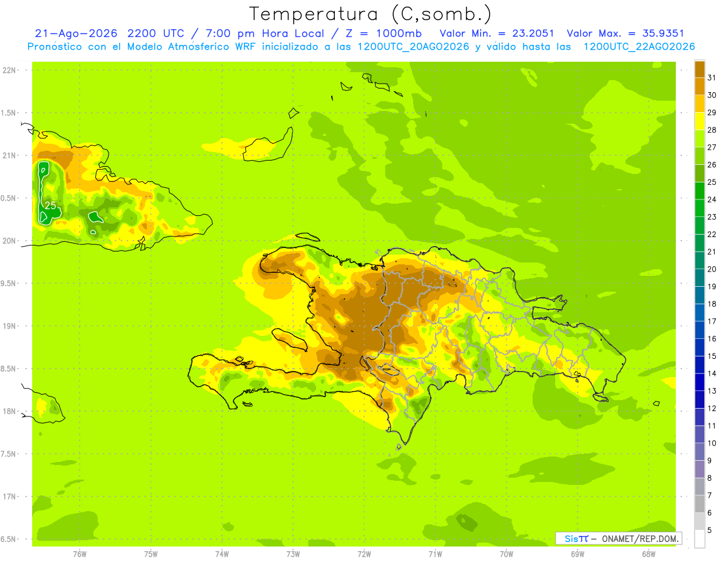Viewport: 728px width, 562px height.
Task: Click the '10' label on the color scale
Action: (712, 443)
